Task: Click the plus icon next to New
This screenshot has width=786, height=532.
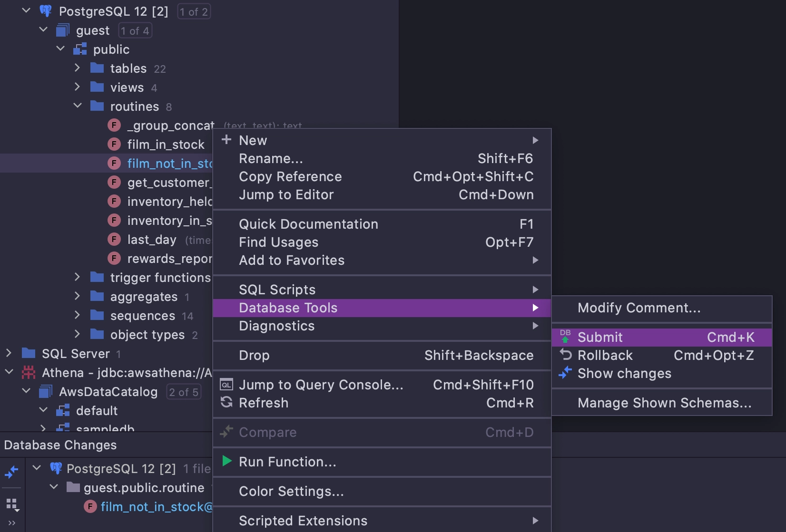Action: pyautogui.click(x=226, y=140)
